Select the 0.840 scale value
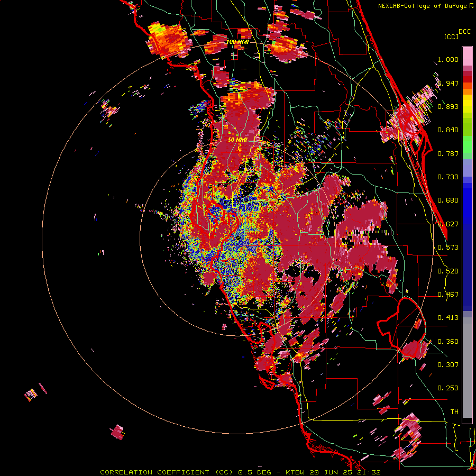 click(448, 130)
